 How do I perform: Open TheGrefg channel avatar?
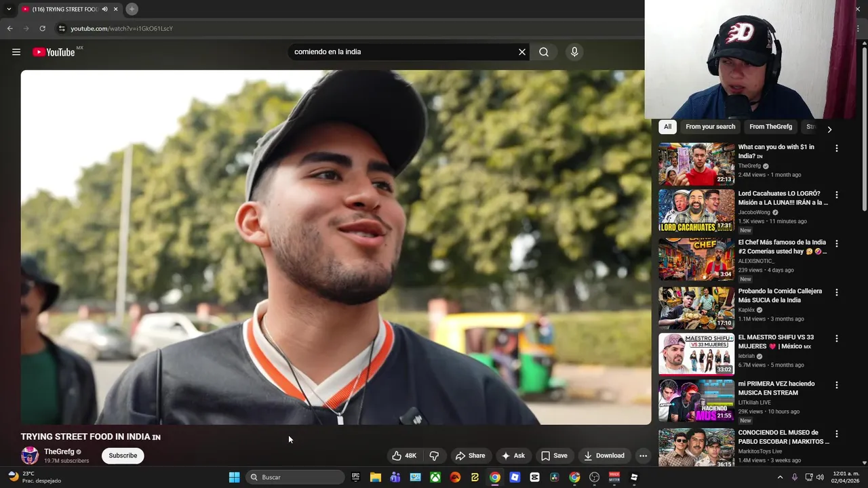[x=30, y=455]
